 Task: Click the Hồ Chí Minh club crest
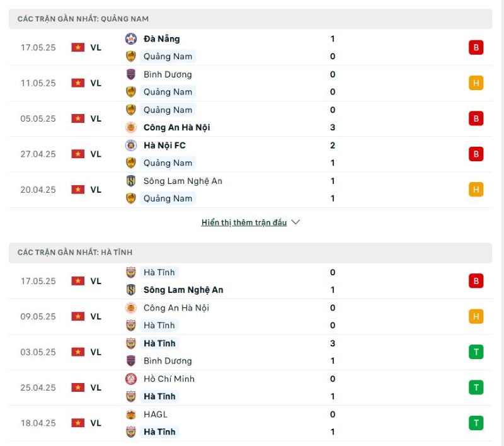pos(131,379)
